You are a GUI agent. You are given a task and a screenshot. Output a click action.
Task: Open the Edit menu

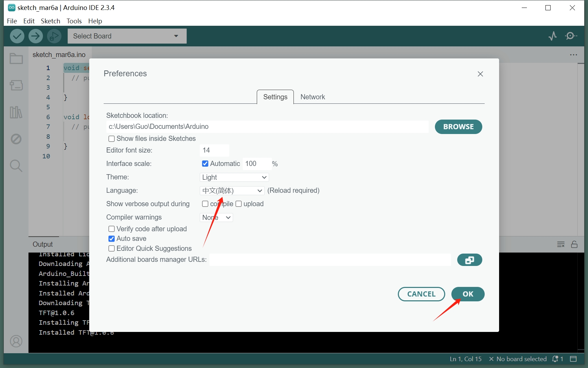(x=29, y=21)
